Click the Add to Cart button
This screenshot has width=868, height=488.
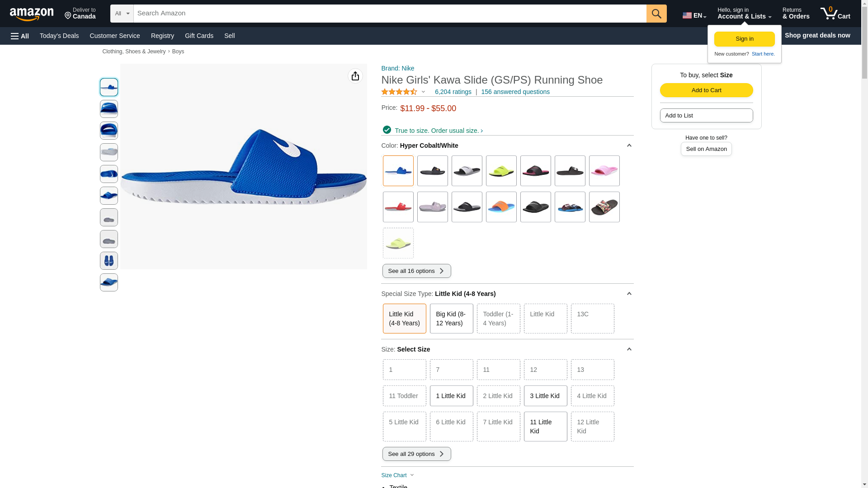(x=706, y=90)
